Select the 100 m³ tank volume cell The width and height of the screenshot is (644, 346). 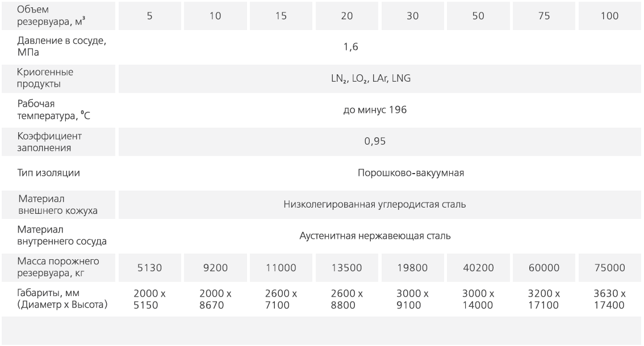[x=609, y=15]
